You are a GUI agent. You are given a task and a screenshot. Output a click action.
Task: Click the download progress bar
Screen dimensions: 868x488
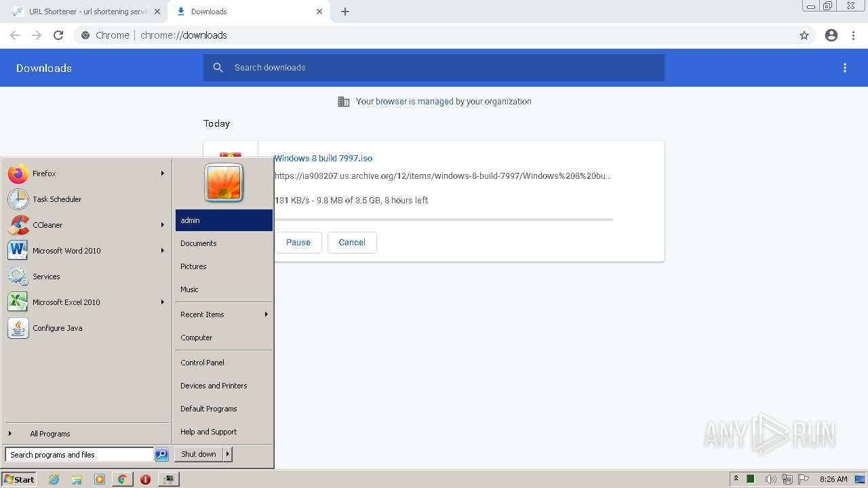pyautogui.click(x=443, y=220)
